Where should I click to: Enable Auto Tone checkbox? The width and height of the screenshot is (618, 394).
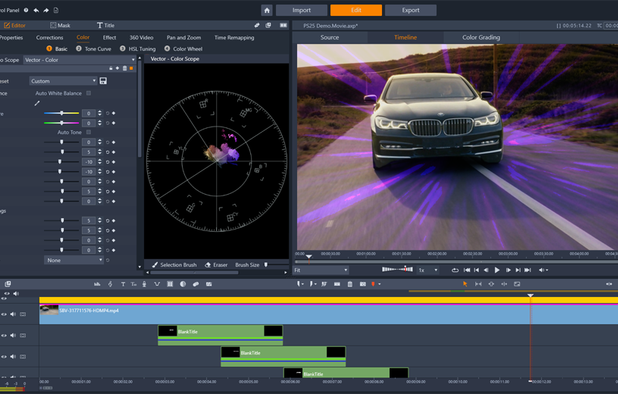pyautogui.click(x=89, y=132)
